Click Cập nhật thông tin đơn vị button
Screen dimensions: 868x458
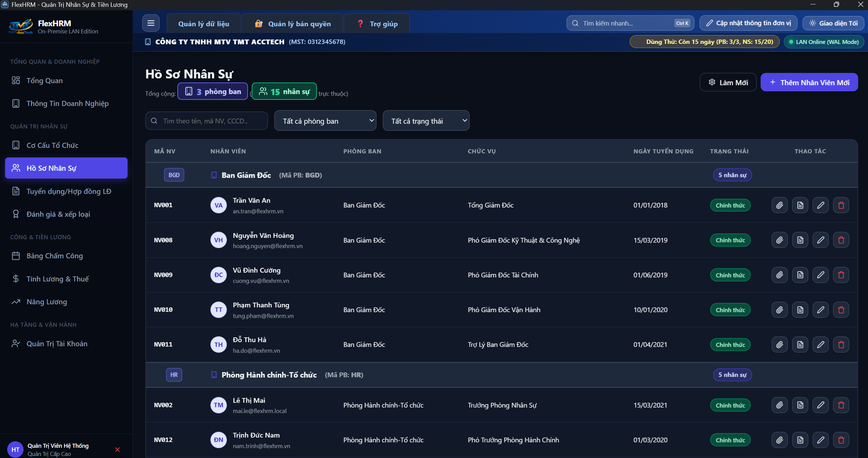(748, 23)
